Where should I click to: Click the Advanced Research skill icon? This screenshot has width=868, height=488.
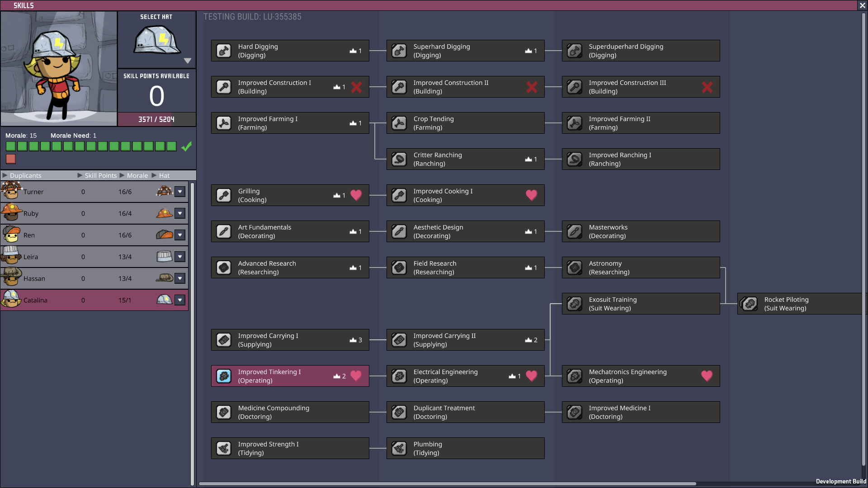(224, 267)
